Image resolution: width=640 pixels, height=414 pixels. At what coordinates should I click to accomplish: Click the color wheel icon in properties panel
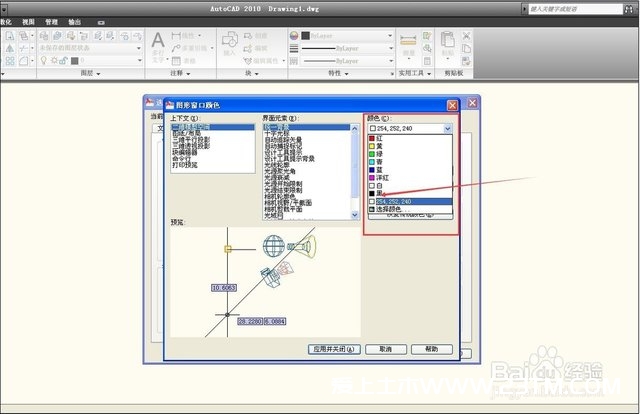(294, 36)
